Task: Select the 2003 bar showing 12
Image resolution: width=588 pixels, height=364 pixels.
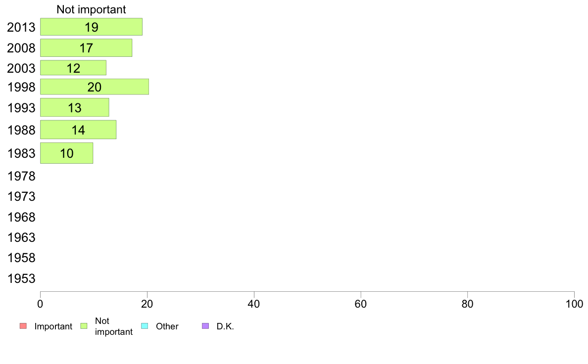Action: pos(73,68)
